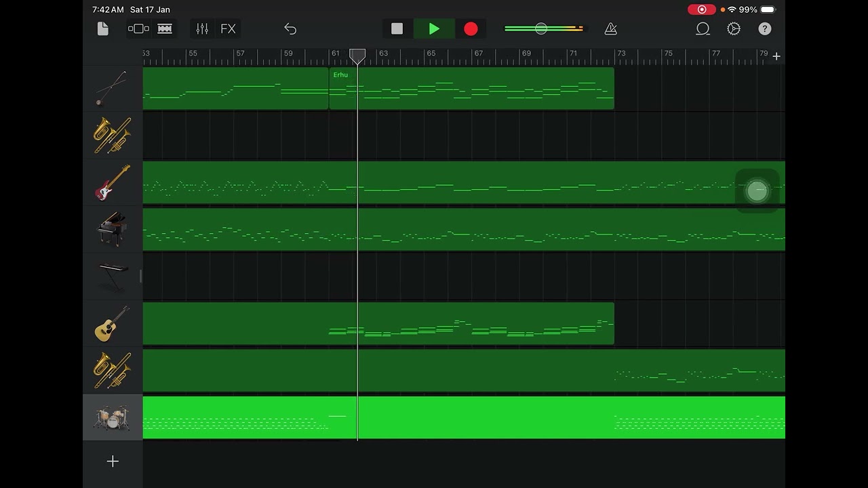Select the first brass horns track header
The image size is (868, 488).
(x=113, y=136)
